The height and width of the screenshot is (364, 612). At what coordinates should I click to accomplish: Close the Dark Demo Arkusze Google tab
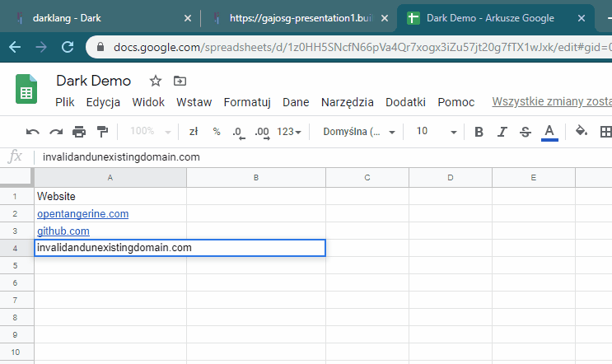click(582, 18)
